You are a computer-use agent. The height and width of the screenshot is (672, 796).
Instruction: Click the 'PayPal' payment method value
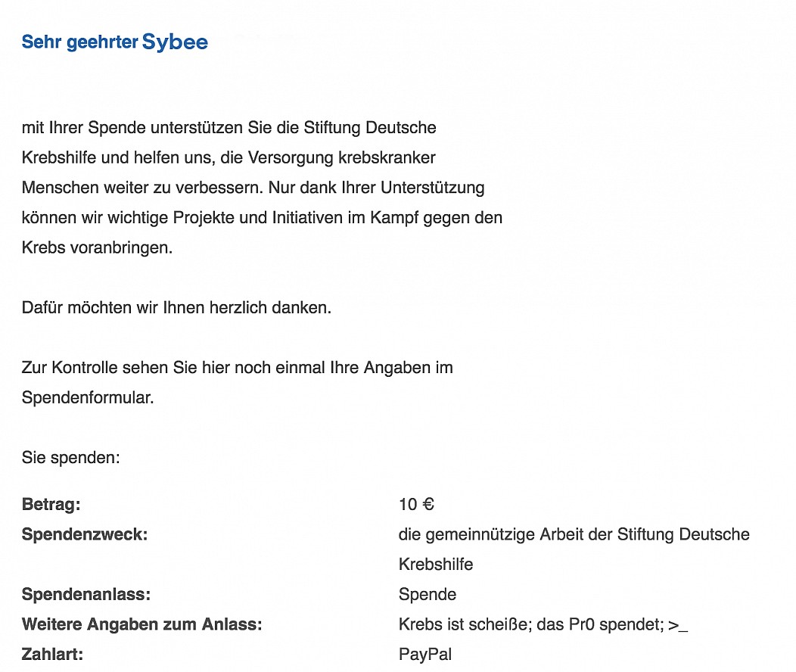click(425, 655)
